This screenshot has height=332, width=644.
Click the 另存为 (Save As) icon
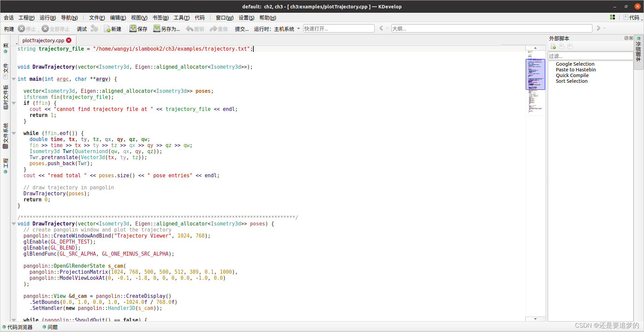pyautogui.click(x=156, y=29)
